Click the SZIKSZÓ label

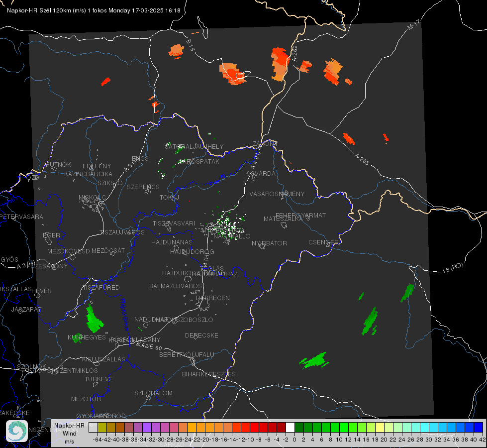tap(110, 183)
